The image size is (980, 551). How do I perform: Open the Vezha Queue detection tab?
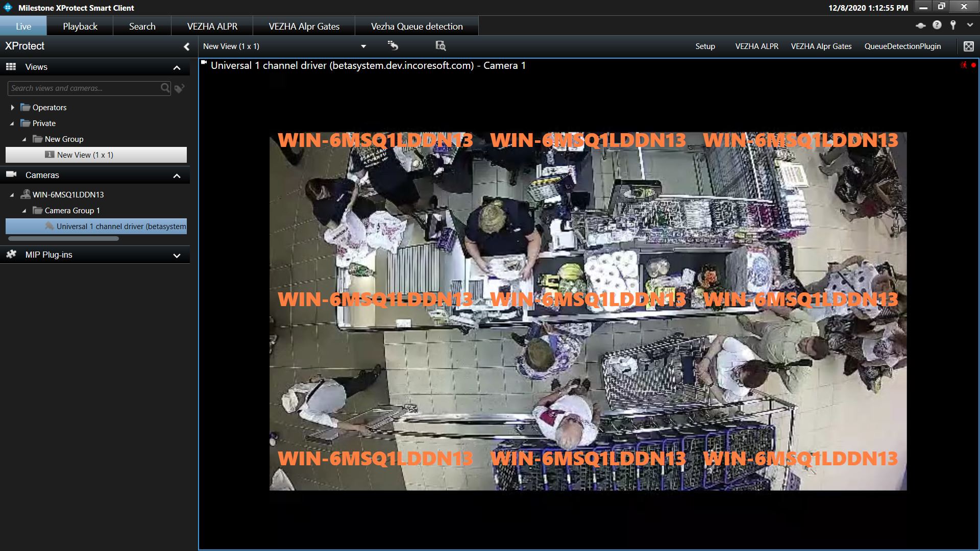point(417,26)
